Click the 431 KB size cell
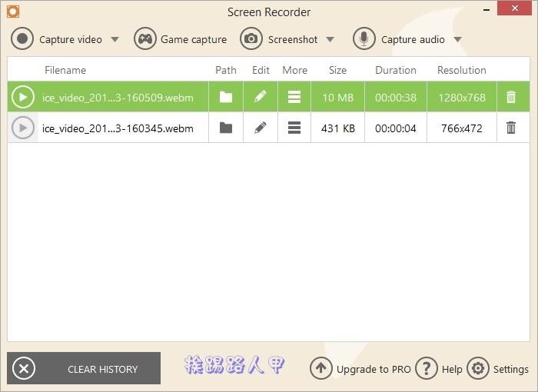 pyautogui.click(x=338, y=128)
